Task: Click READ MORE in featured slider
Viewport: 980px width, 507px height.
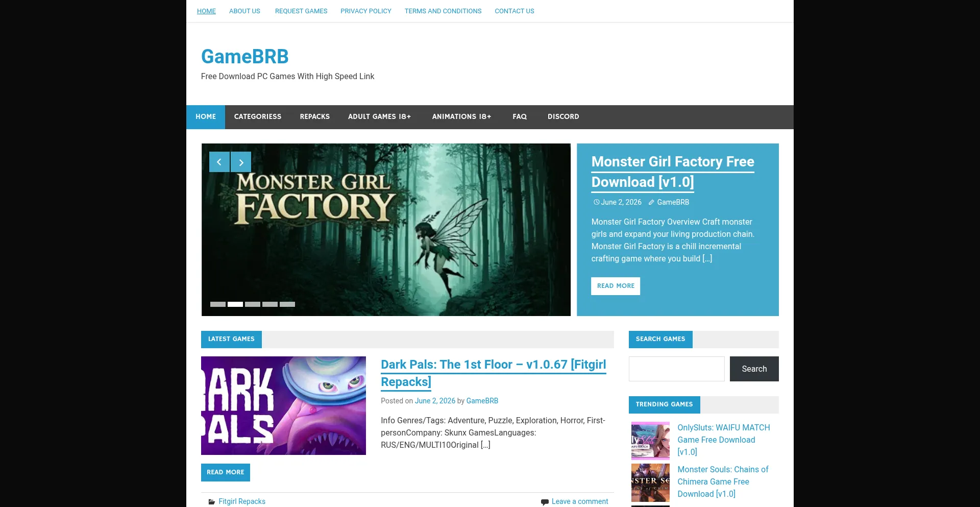Action: (x=616, y=286)
